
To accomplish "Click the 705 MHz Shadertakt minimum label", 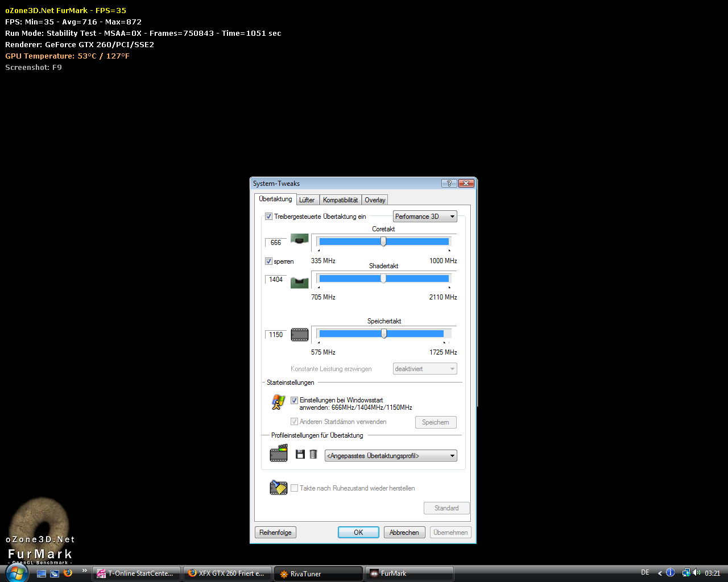I will tap(323, 297).
